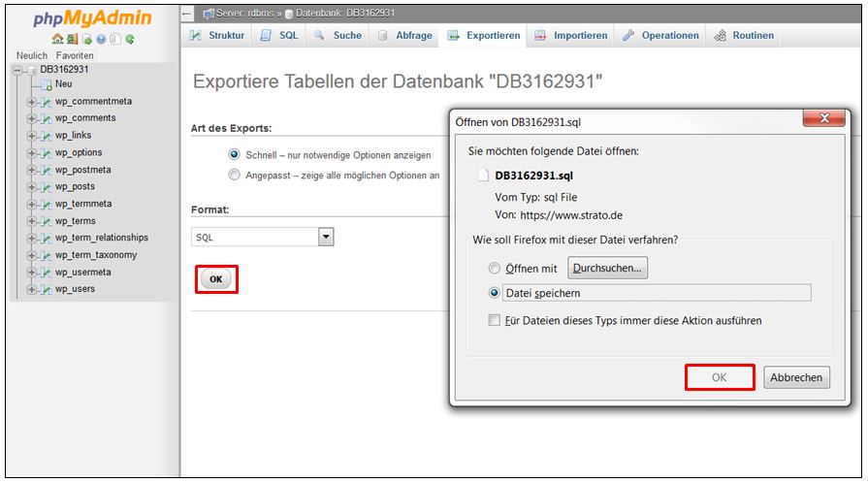The image size is (868, 483).
Task: Open phpMyAdmin documentation blue help icon
Action: [x=101, y=39]
